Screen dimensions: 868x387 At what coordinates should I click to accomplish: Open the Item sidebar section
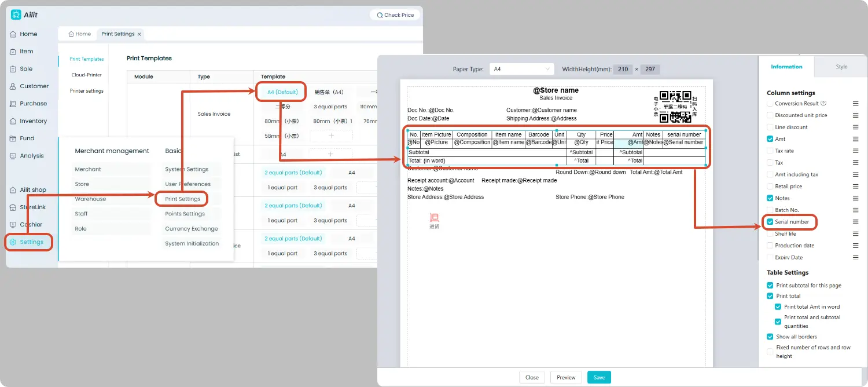pos(22,52)
